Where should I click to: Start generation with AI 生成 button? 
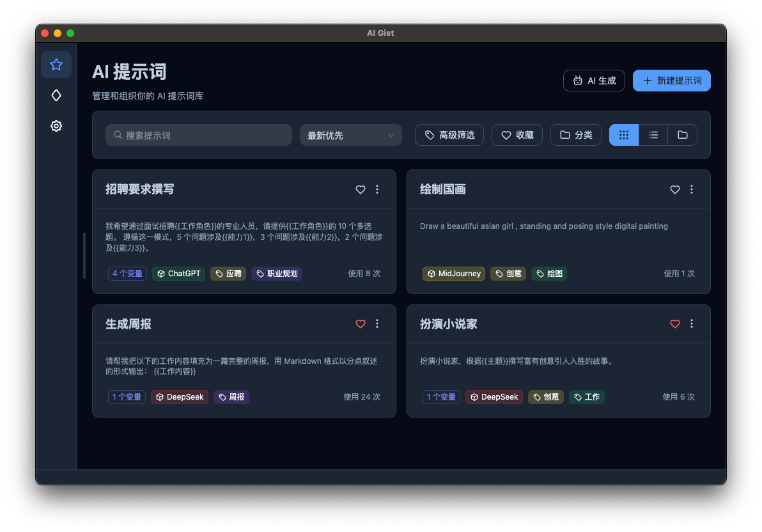(x=594, y=81)
